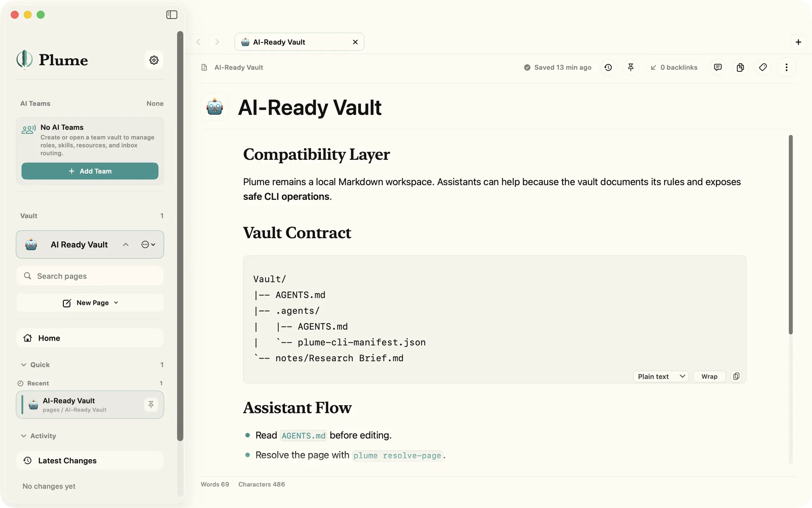This screenshot has height=508, width=812.
Task: Open vault options ellipsis dropdown
Action: pos(148,245)
